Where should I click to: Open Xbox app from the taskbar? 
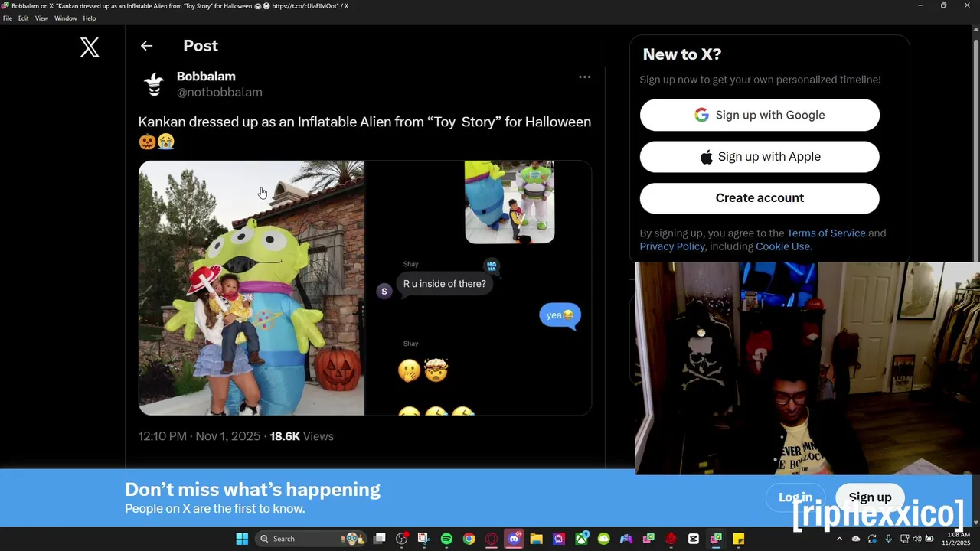pyautogui.click(x=581, y=539)
